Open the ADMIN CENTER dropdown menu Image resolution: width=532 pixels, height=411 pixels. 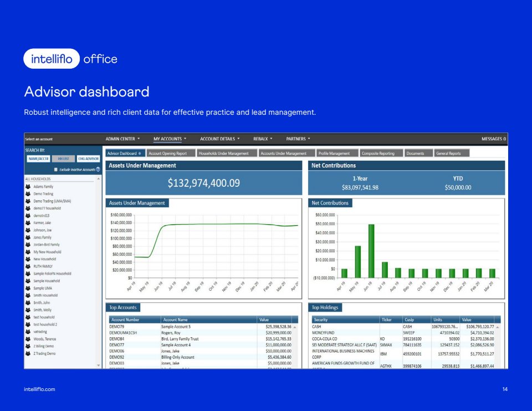(122, 139)
